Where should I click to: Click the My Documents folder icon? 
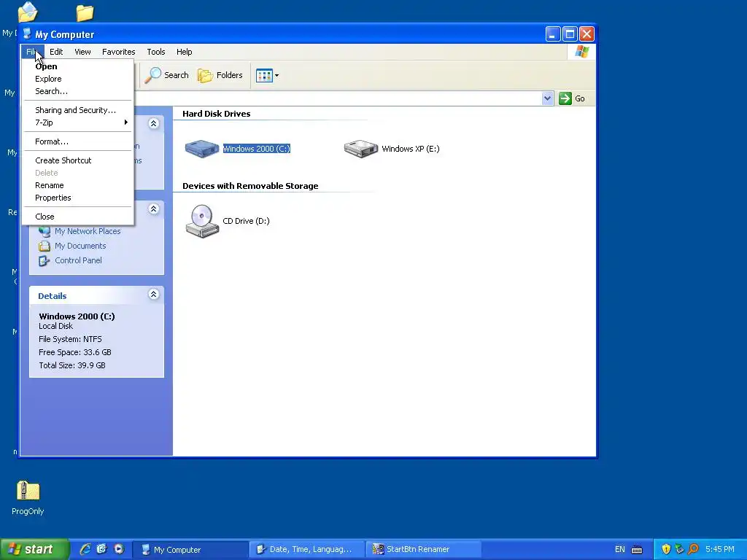pyautogui.click(x=44, y=246)
